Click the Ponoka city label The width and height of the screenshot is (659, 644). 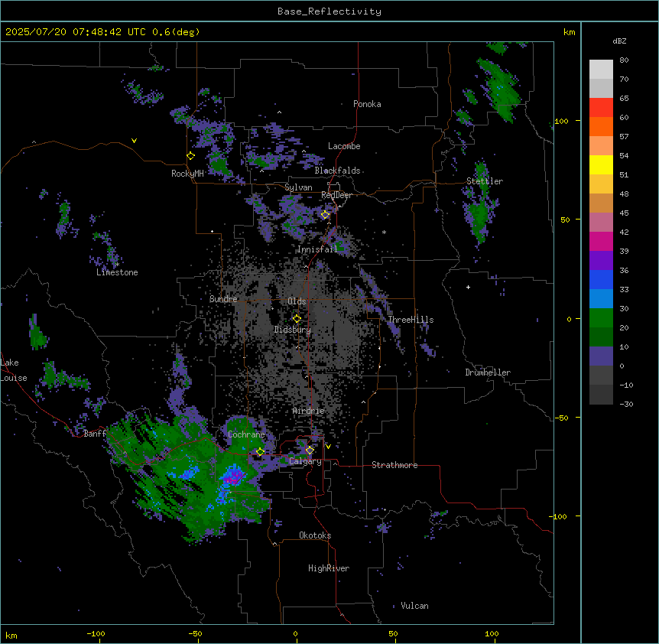tap(367, 104)
